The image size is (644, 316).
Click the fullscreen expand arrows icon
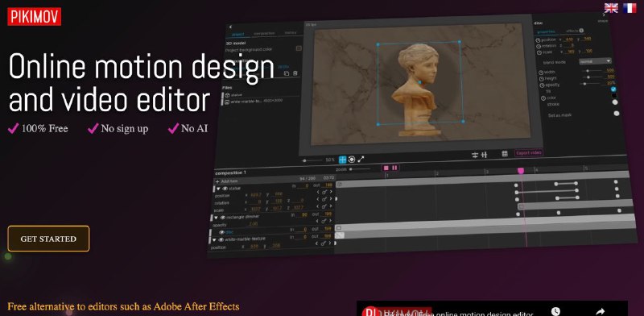361,159
